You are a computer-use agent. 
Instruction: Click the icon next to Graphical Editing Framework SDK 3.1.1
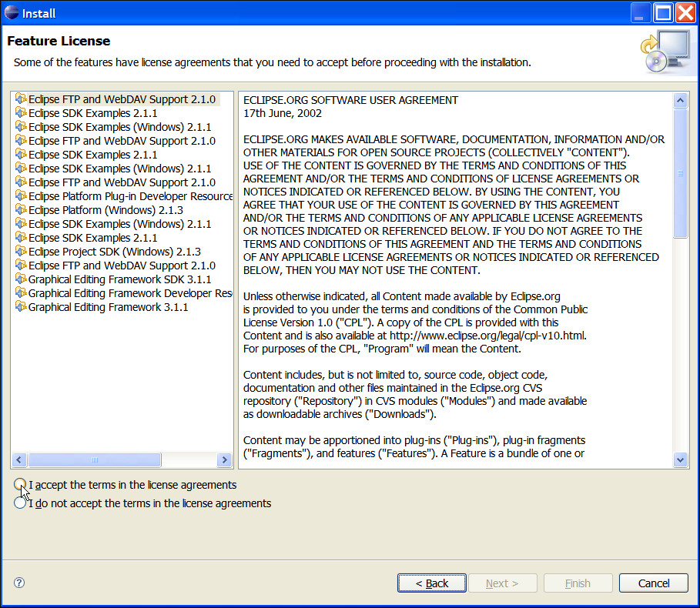(21, 279)
